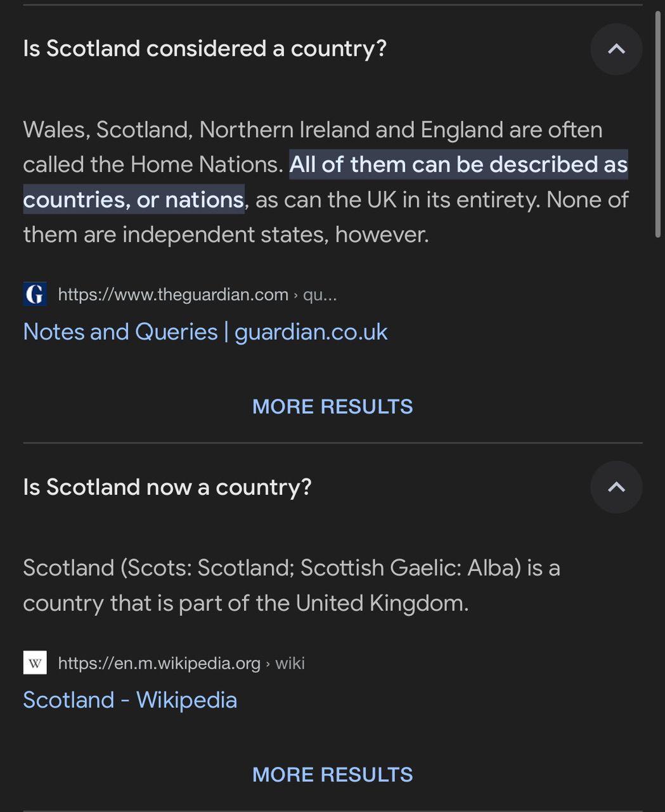Screen dimensions: 665x812
Task: Open the 'Notes and Queries | guardian.co.uk' link
Action: [x=205, y=332]
